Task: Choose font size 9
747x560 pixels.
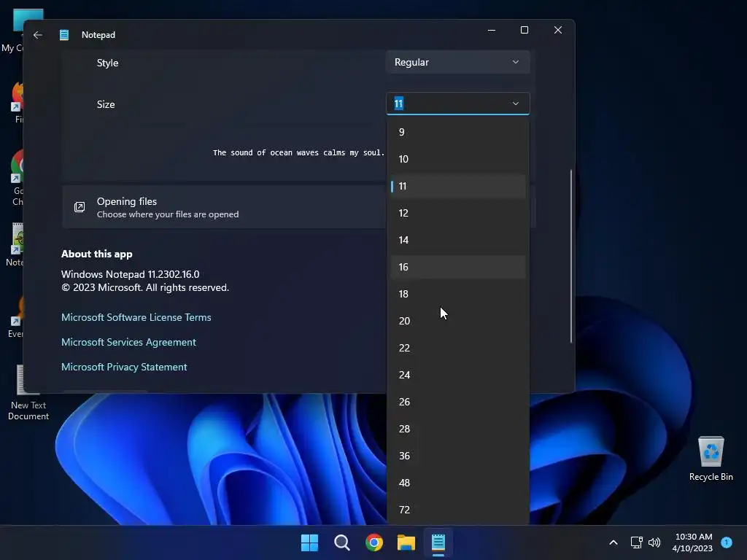Action: [x=458, y=132]
